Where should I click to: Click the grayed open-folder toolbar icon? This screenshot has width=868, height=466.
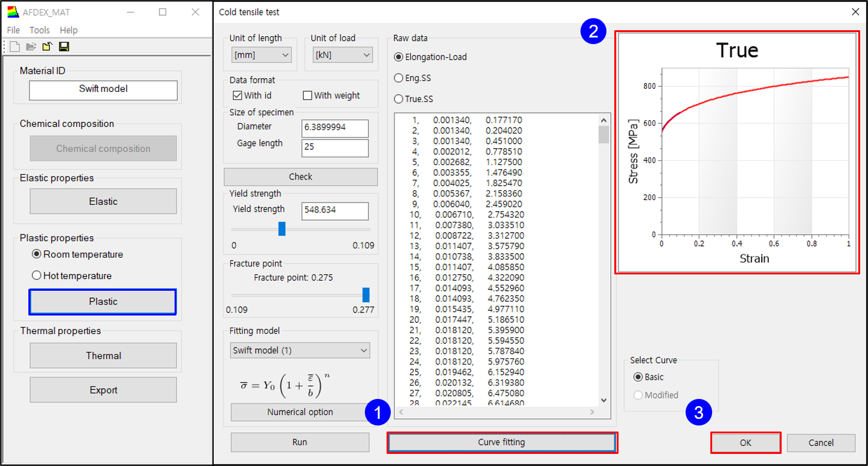point(31,47)
